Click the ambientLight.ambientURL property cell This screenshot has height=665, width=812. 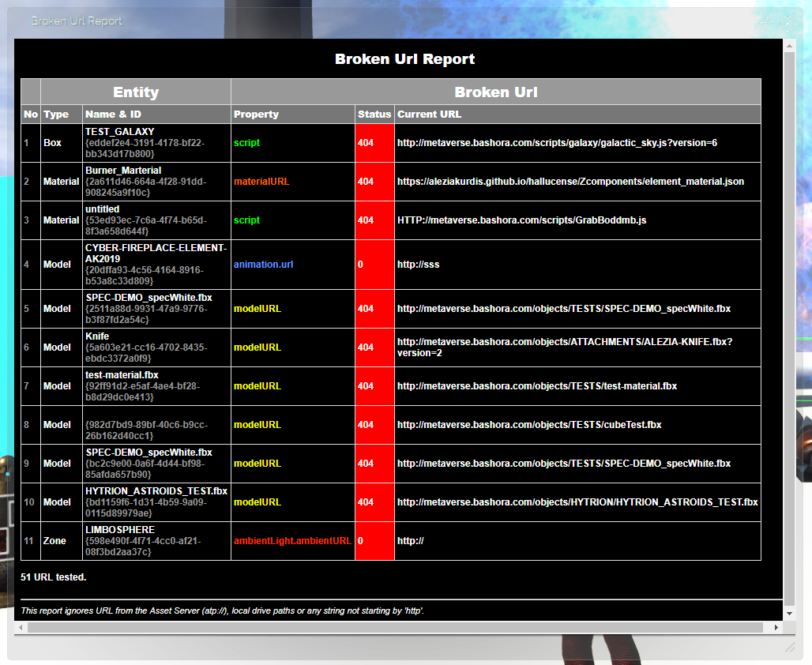[292, 541]
